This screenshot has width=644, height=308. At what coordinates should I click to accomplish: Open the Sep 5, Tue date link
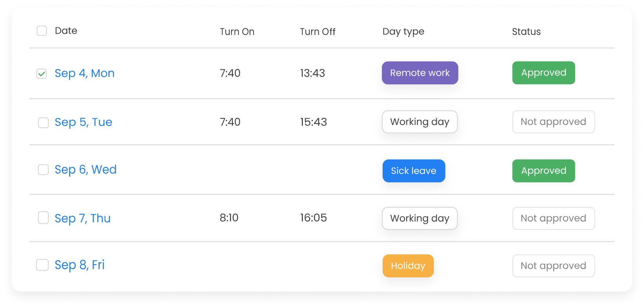coord(83,122)
